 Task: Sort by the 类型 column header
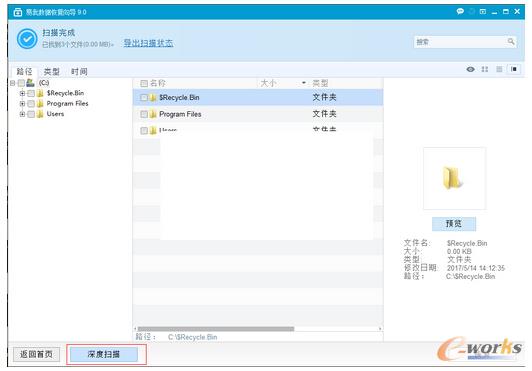pyautogui.click(x=320, y=83)
